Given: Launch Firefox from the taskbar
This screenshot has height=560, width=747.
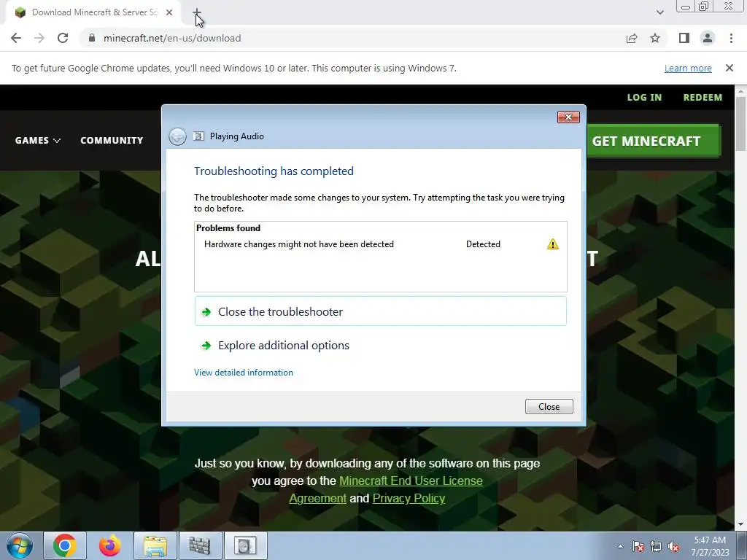Looking at the screenshot, I should (x=110, y=545).
